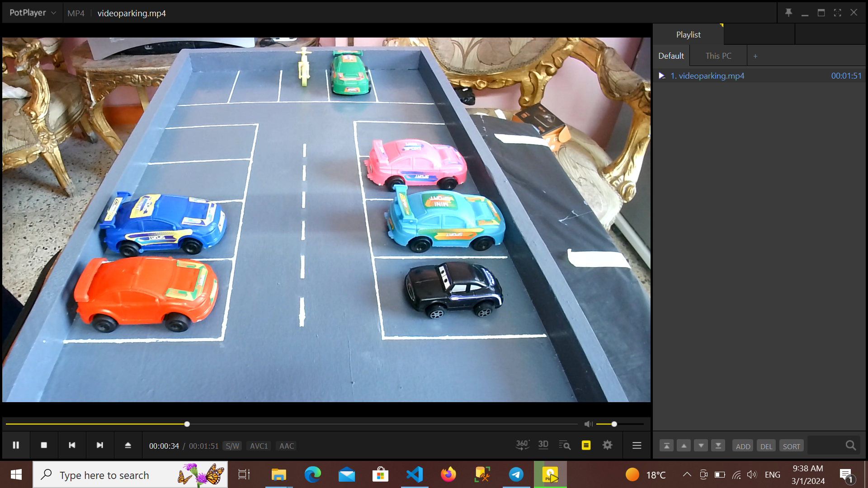Add a new playlist tab with plus

coord(755,56)
